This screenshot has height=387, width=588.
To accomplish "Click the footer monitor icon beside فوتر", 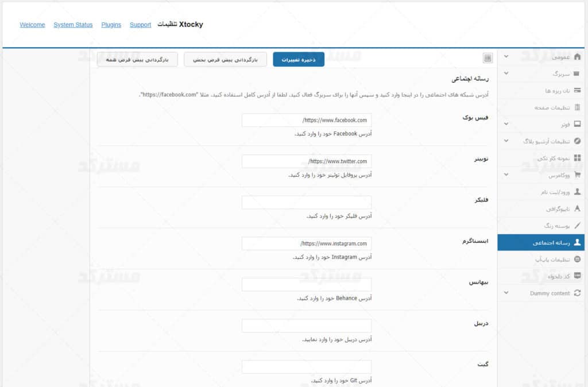I will (577, 124).
